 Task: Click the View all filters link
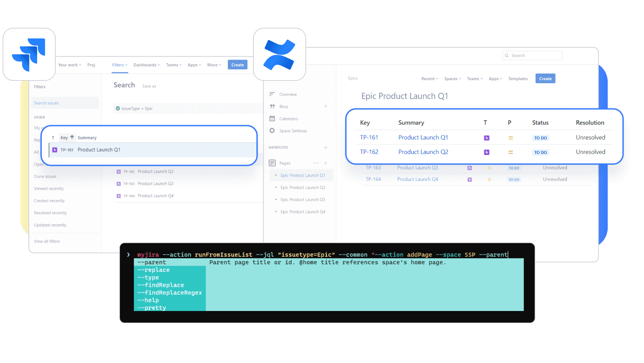46,241
